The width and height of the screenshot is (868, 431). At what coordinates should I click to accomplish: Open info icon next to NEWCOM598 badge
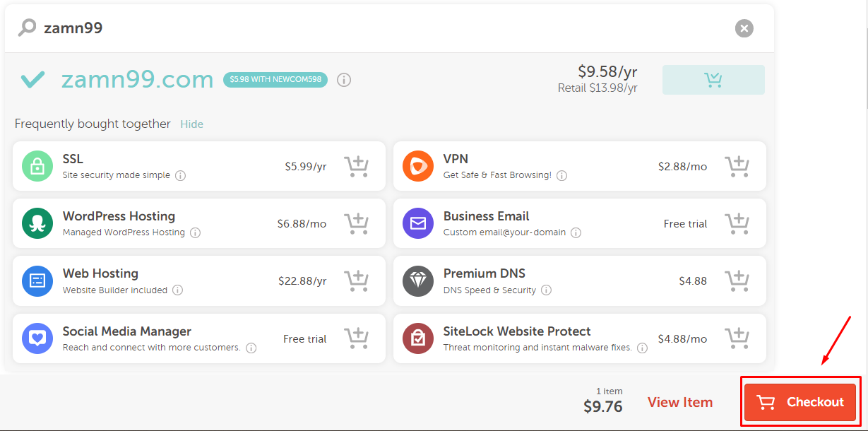pos(344,80)
